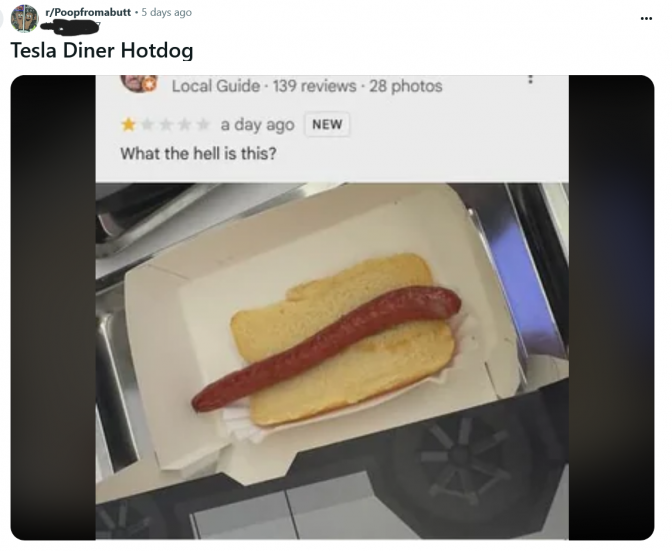This screenshot has height=551, width=672.
Task: Open the r/Poopfromabutt subreddit link
Action: [88, 12]
